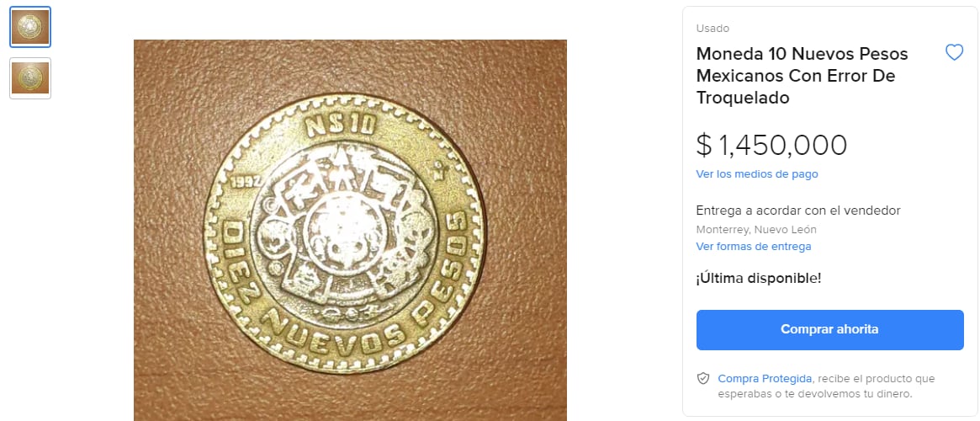
Task: Select the second coin thumbnail
Action: tap(30, 78)
